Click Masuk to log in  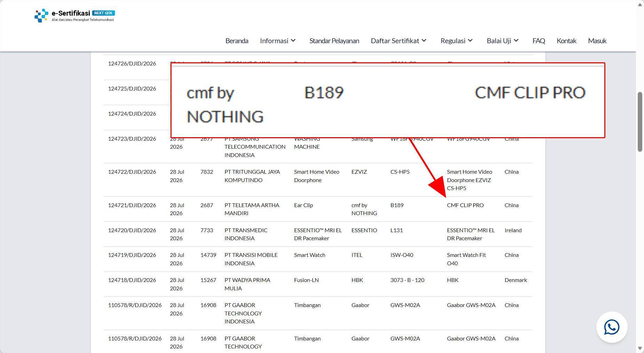597,41
